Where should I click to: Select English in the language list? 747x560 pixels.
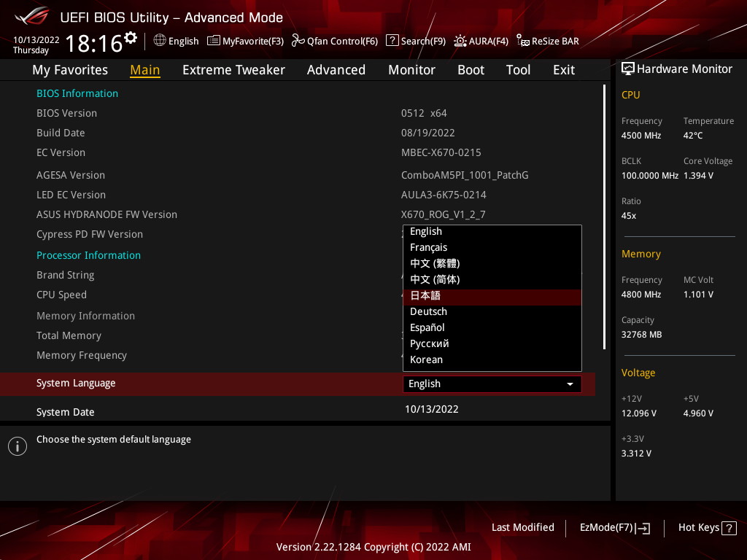click(492, 231)
